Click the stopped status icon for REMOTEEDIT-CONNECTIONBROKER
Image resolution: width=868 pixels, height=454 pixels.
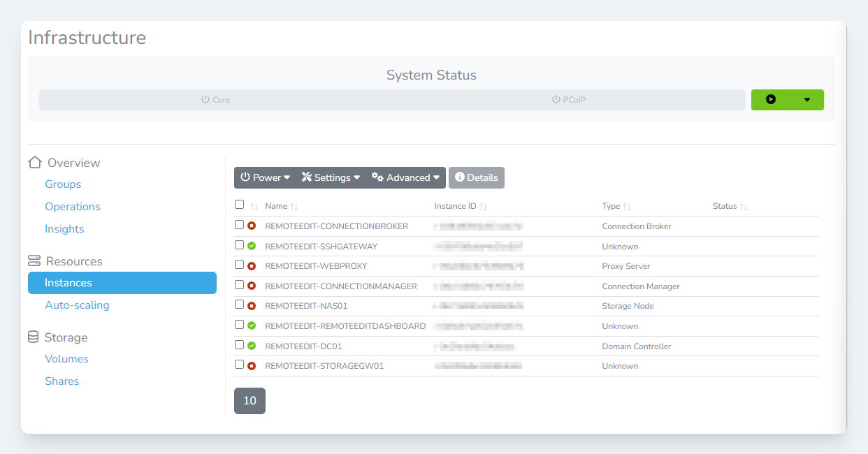pos(252,226)
